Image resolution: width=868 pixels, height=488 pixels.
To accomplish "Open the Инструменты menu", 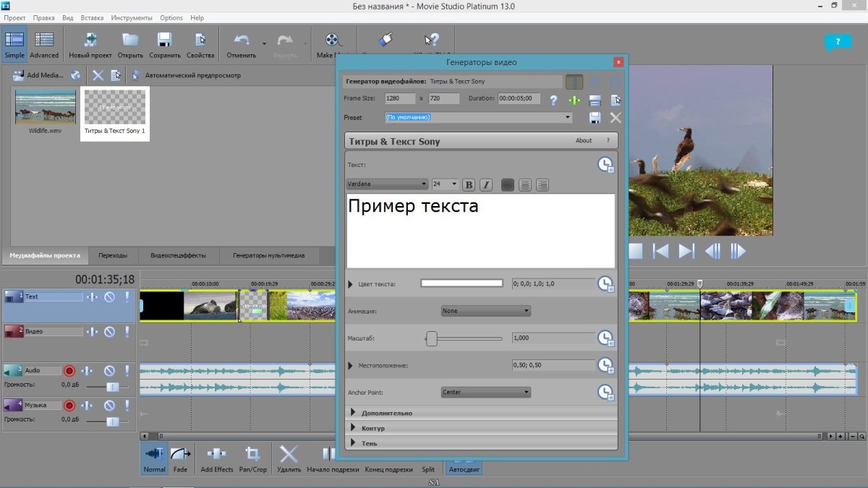I will tap(132, 17).
